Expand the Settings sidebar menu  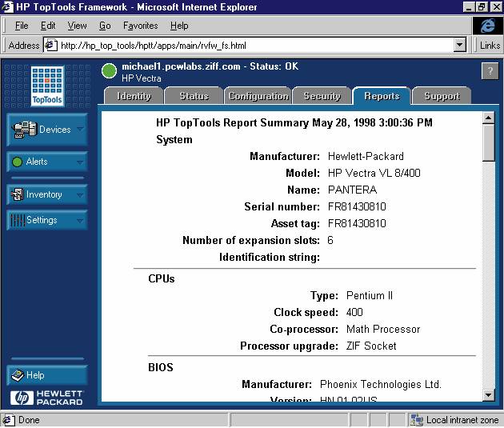46,220
